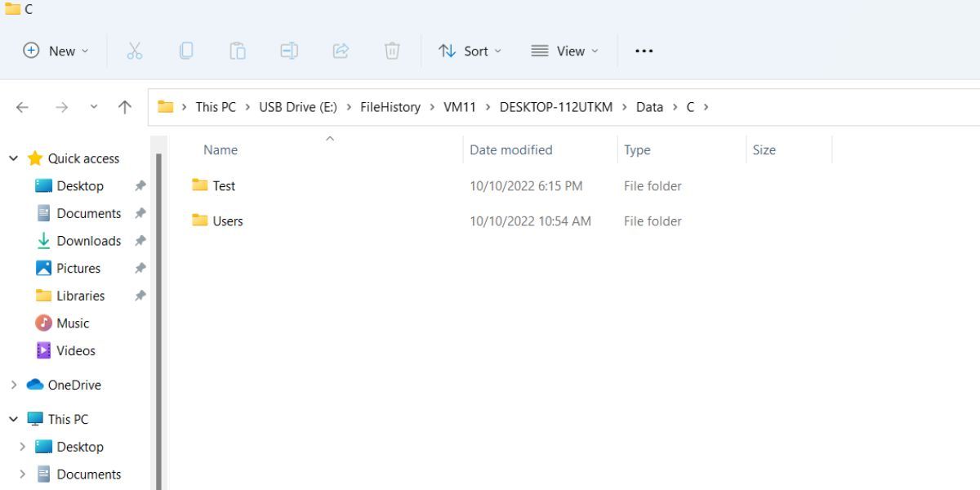Click the Rename icon in toolbar
Viewport: 980px width, 490px height.
click(289, 51)
